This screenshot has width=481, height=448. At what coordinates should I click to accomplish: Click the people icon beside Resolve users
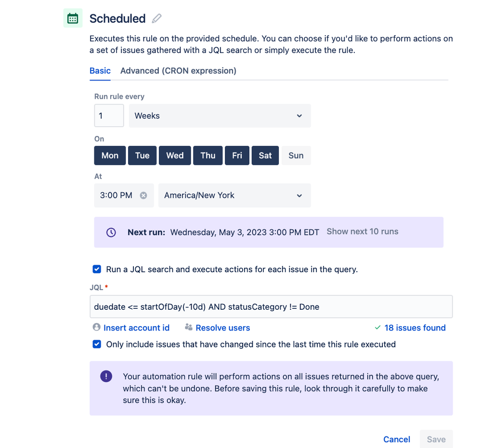188,328
